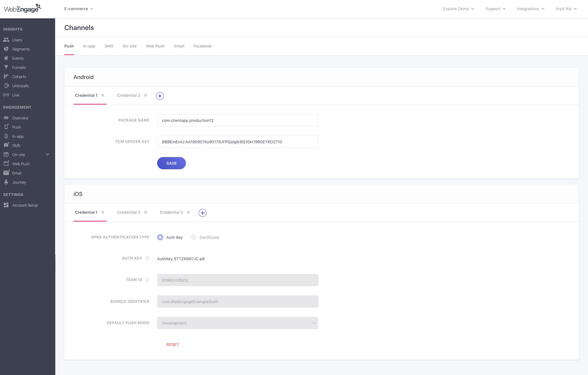Viewport: 588px width, 375px height.
Task: Open the Live view icon
Action: coord(6,95)
